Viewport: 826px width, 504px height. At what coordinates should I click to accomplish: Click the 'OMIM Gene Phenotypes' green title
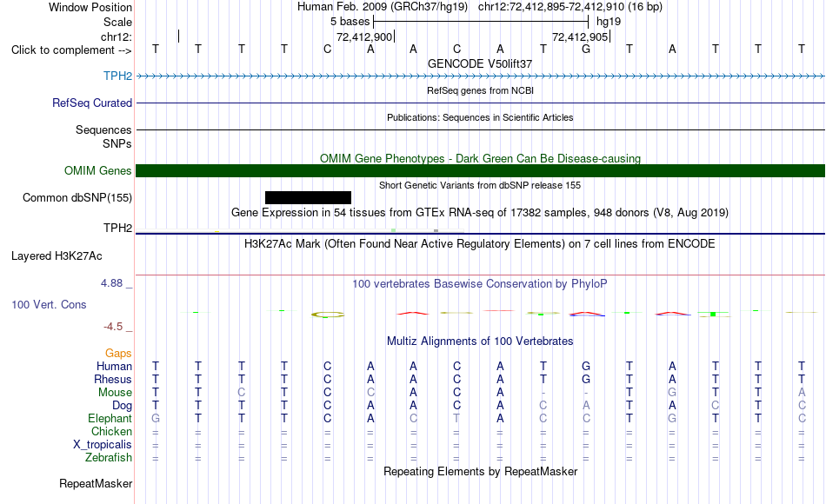coord(480,158)
